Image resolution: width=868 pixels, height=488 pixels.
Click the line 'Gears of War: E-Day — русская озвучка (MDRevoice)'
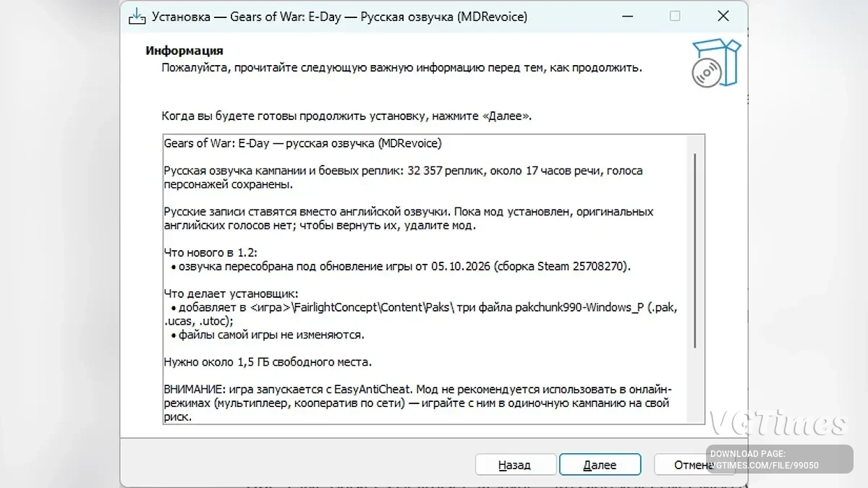pos(302,143)
